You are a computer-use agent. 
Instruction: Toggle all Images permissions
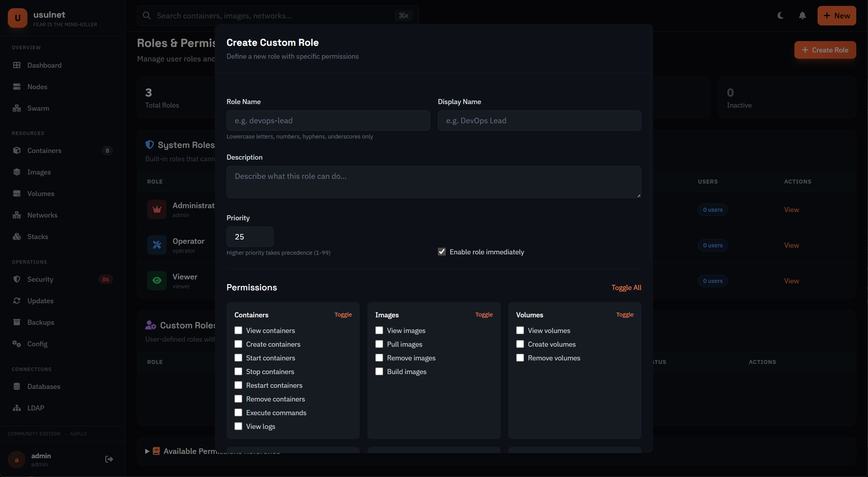point(484,315)
